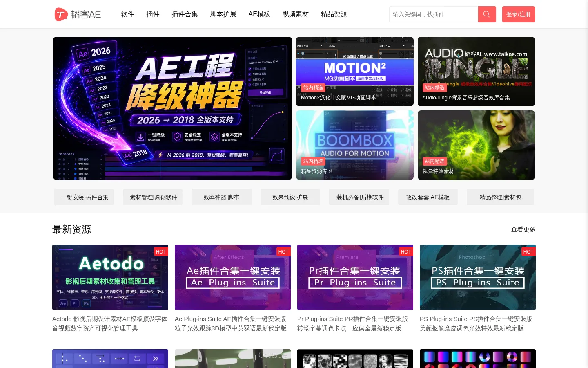
Task: Open the AE工程降级神器 main banner
Action: (x=172, y=108)
